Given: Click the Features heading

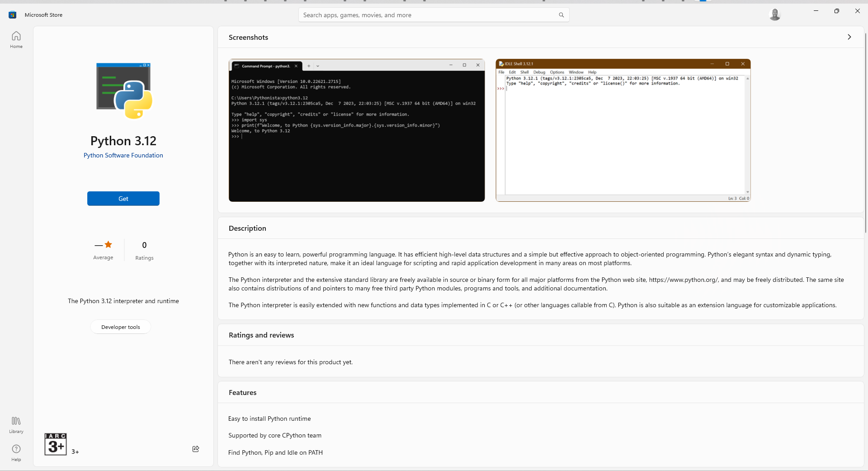Looking at the screenshot, I should (x=242, y=392).
